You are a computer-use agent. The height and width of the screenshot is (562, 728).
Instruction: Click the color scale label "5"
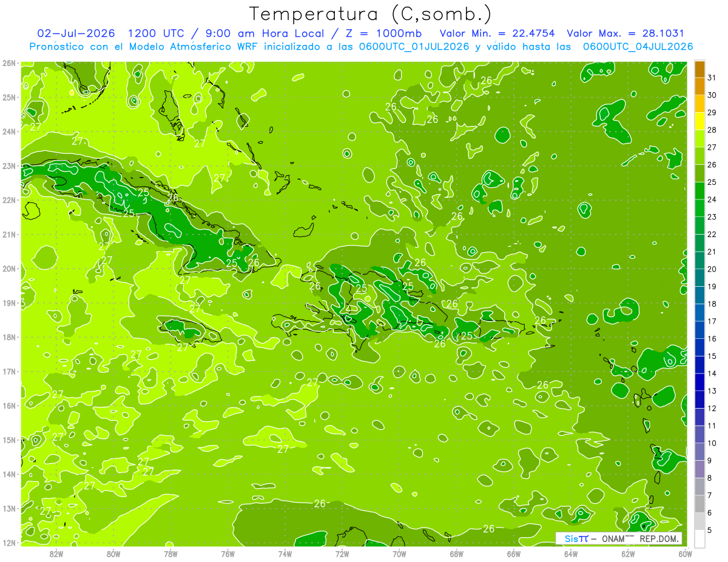[x=710, y=530]
